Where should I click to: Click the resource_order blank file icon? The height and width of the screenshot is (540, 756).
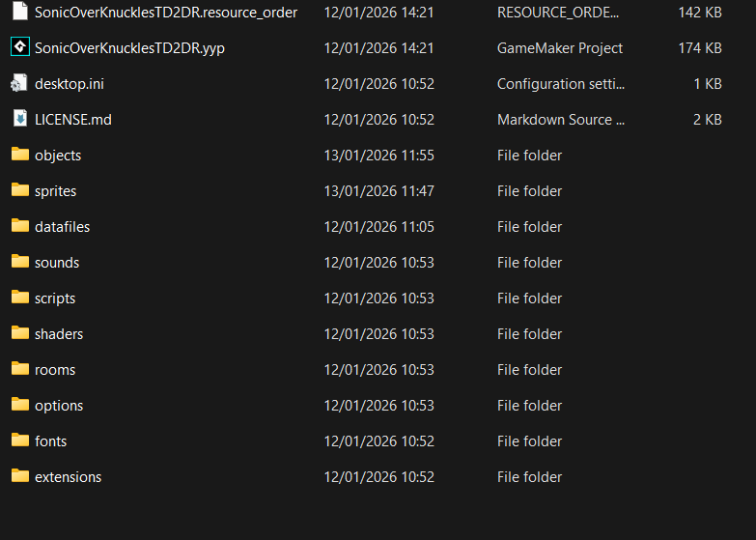pos(20,13)
